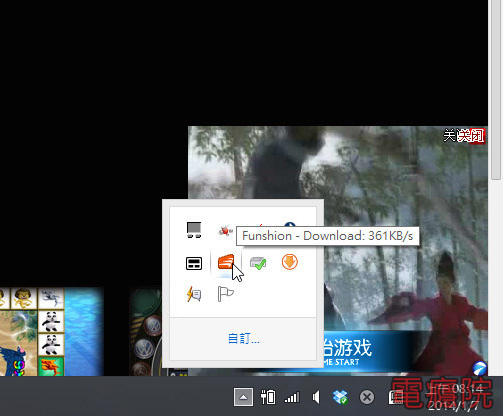Click the touchpad icon in tray popup
The image size is (503, 416).
click(194, 263)
